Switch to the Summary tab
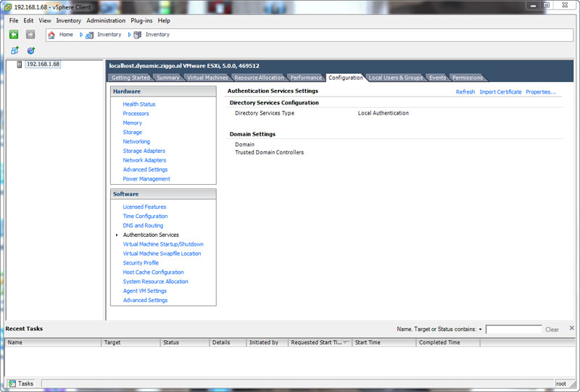The image size is (580, 392). click(168, 78)
